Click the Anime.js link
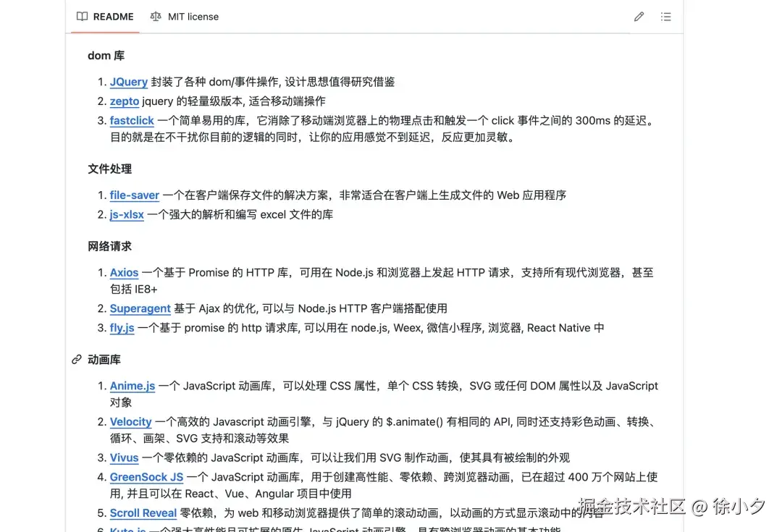Image resolution: width=782 pixels, height=532 pixels. coord(133,386)
